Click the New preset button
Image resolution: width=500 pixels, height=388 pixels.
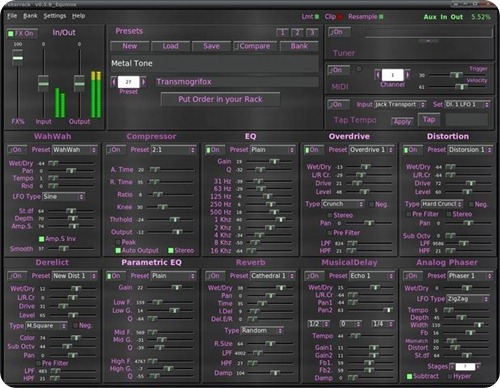[129, 46]
